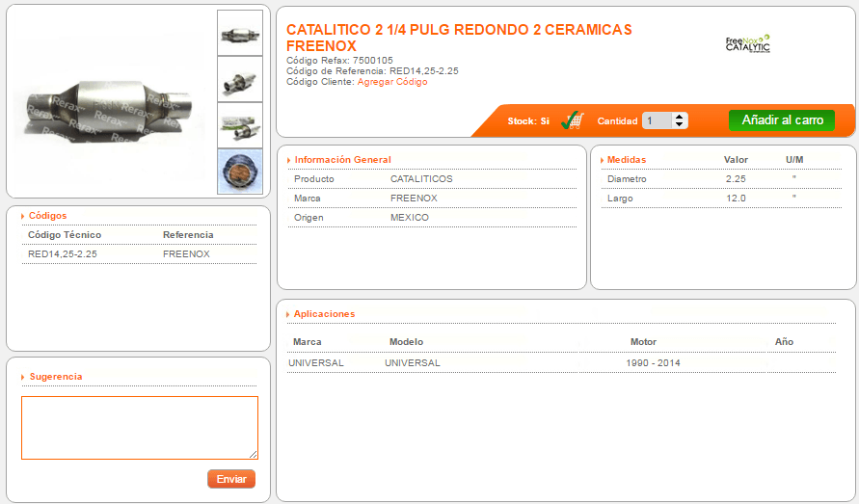Expand the Sugerencia arrow marker
This screenshot has height=504, width=859.
pyautogui.click(x=22, y=378)
